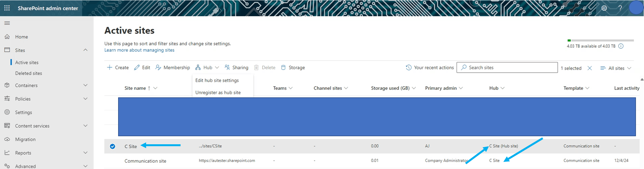644x169 pixels.
Task: Click the Sharing people icon
Action: [227, 67]
